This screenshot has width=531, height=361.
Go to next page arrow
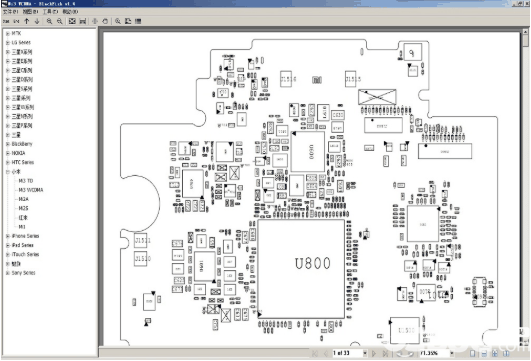click(x=374, y=354)
